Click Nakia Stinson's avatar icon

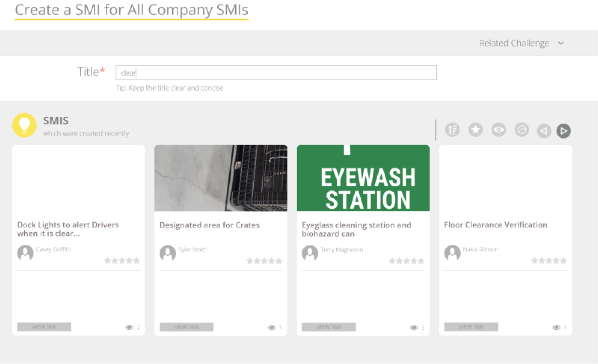click(x=452, y=252)
